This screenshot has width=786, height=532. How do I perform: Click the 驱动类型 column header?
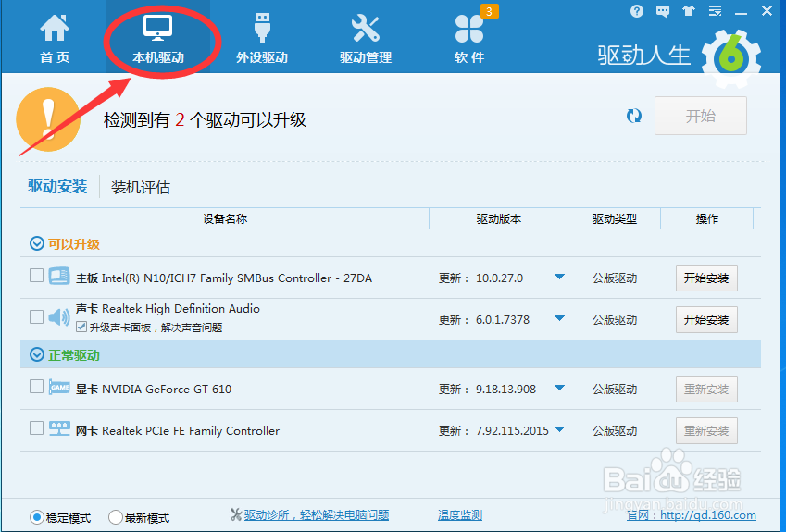point(614,219)
